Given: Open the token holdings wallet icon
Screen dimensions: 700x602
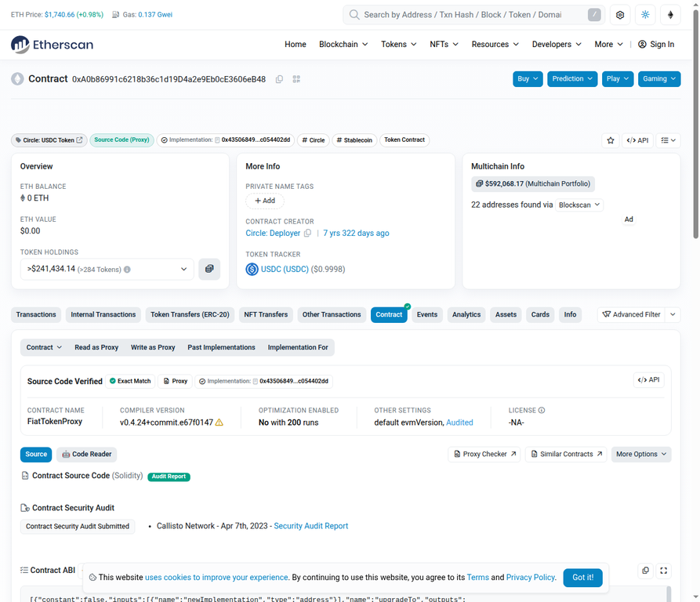Looking at the screenshot, I should click(209, 269).
